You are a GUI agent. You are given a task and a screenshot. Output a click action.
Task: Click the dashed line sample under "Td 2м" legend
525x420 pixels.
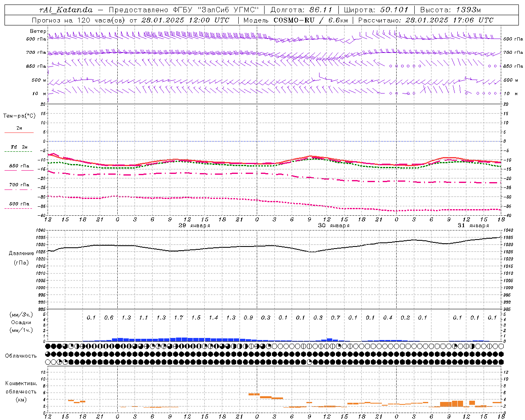(18, 151)
